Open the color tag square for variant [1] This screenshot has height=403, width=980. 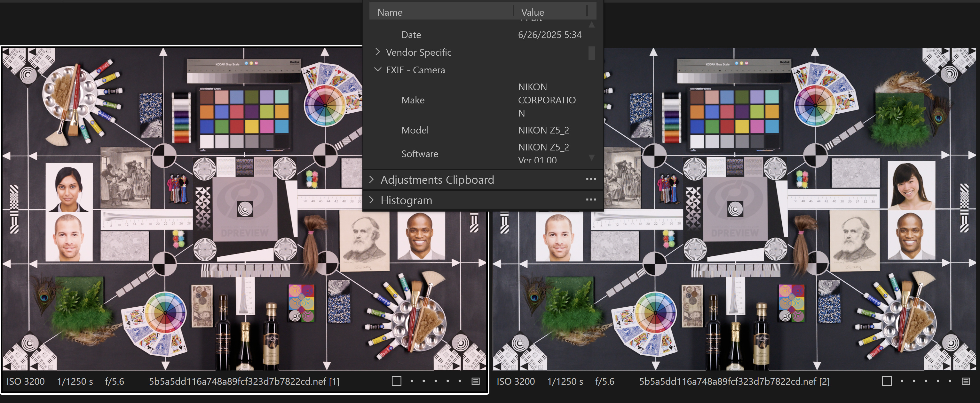(x=396, y=381)
